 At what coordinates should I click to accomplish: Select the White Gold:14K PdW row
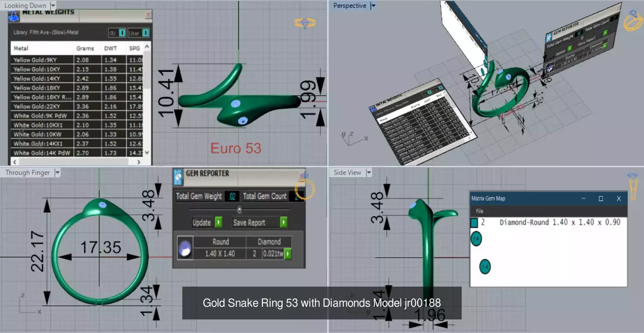77,153
